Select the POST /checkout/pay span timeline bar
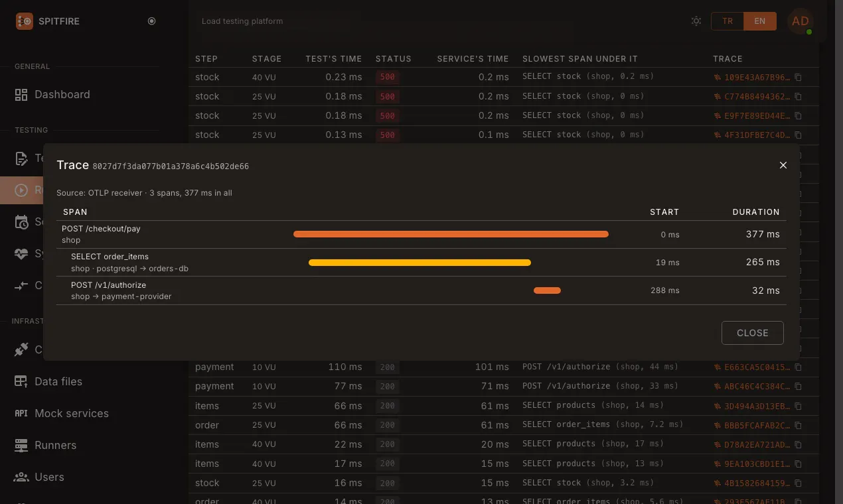Viewport: 843px width, 504px height. [451, 234]
